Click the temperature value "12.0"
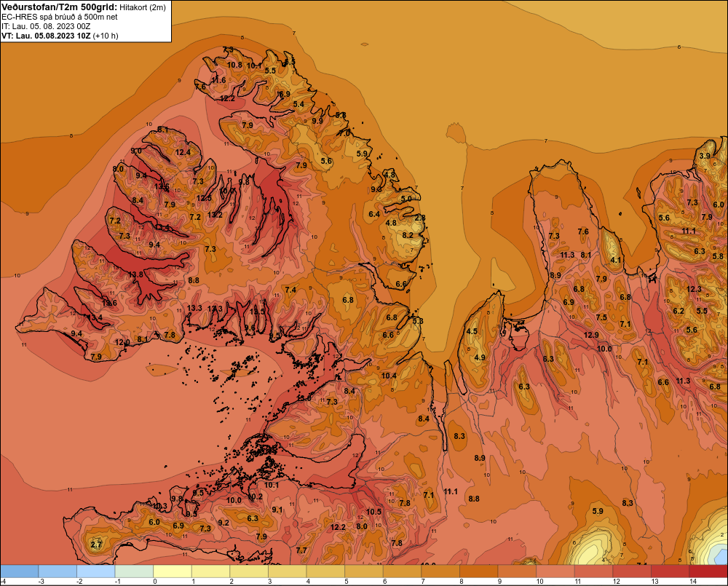The height and width of the screenshot is (586, 728). (122, 342)
